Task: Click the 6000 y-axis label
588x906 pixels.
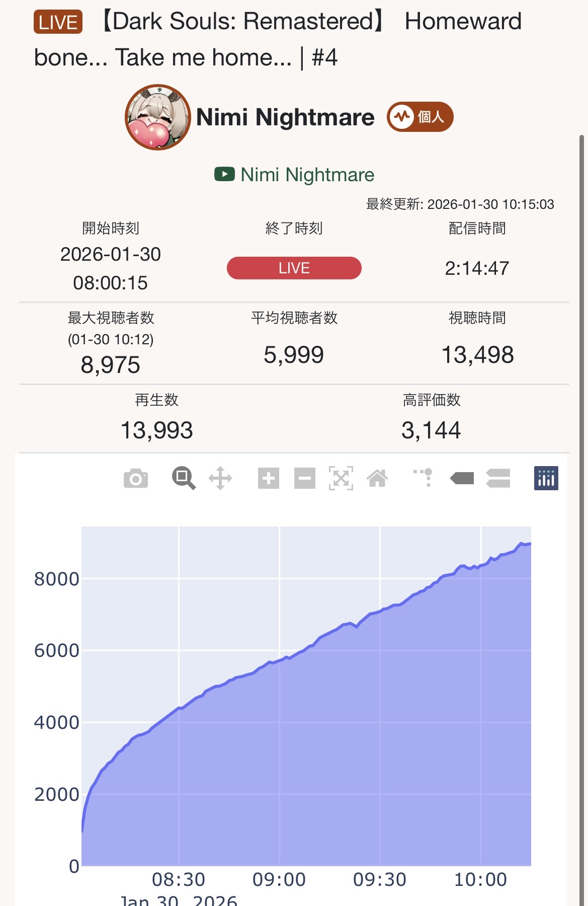Action: click(x=56, y=650)
